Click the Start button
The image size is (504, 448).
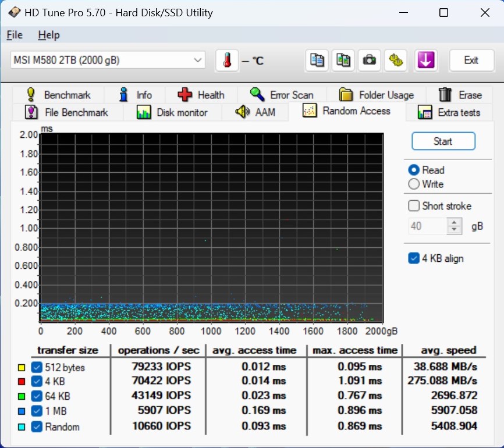(443, 141)
